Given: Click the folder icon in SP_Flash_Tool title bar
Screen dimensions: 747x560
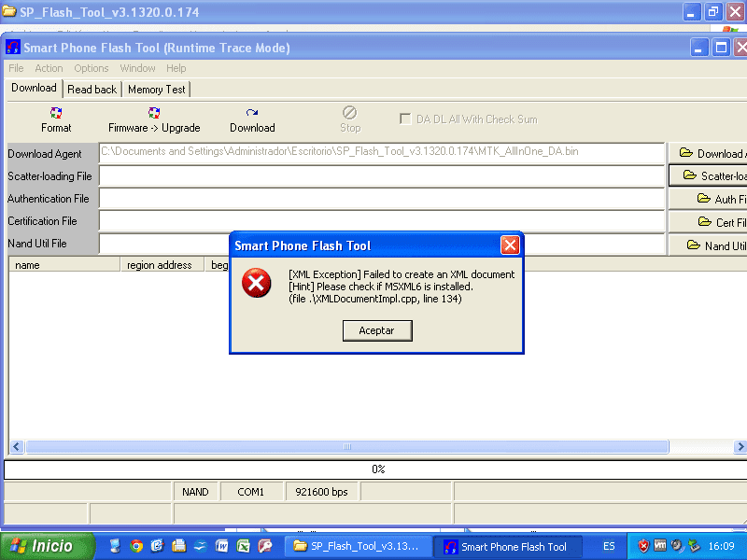Looking at the screenshot, I should (8, 10).
